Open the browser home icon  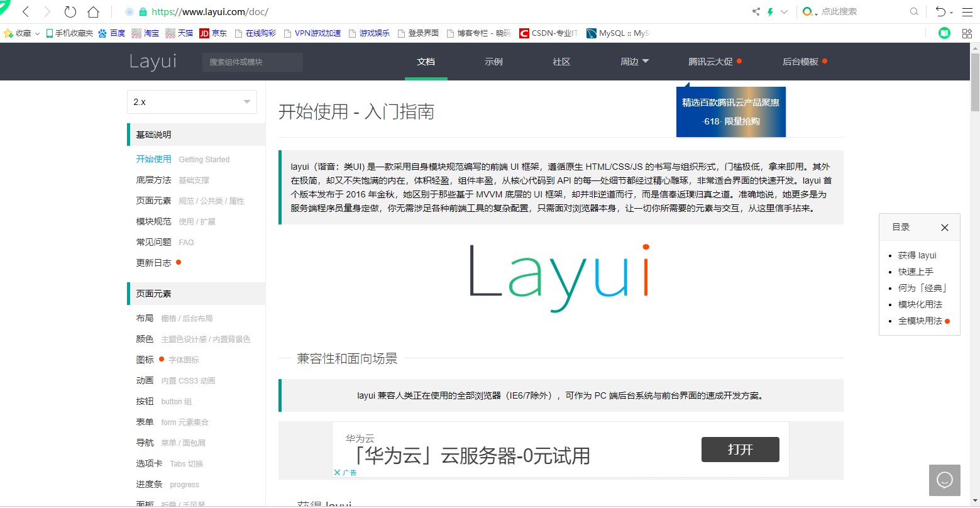pos(93,11)
